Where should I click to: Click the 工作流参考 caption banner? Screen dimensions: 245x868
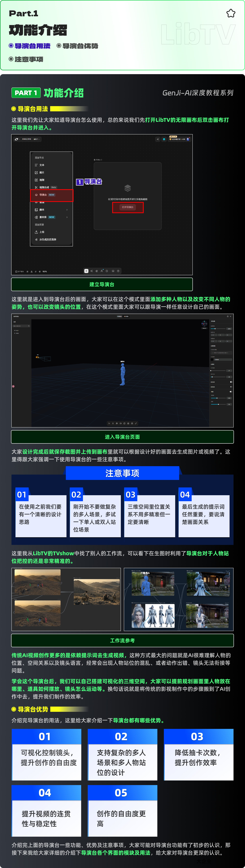coord(122,641)
